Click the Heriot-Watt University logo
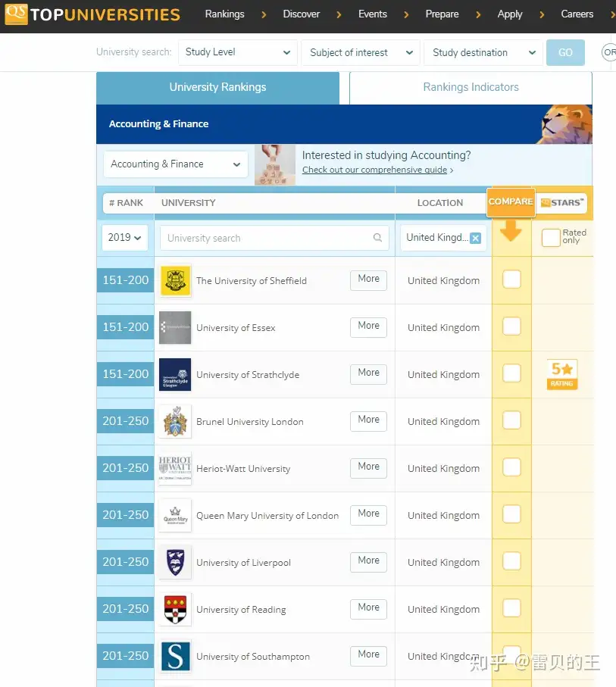The image size is (616, 687). coord(175,468)
